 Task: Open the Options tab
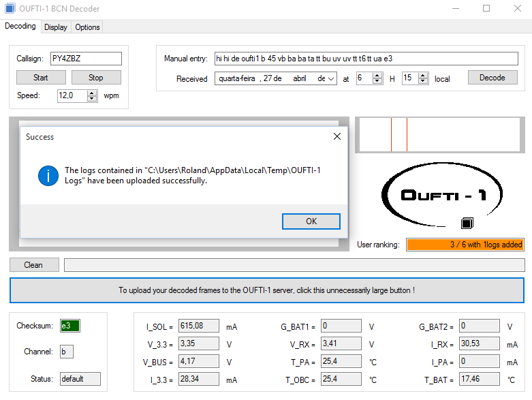tap(87, 27)
